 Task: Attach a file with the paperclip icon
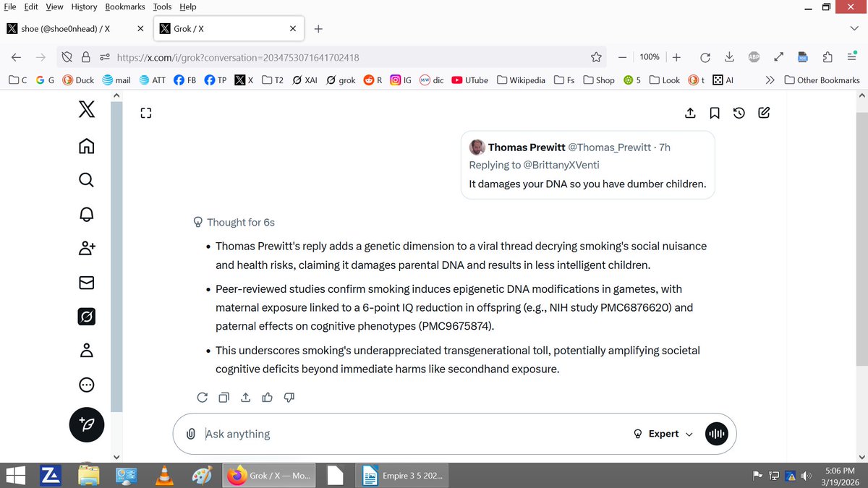point(191,433)
